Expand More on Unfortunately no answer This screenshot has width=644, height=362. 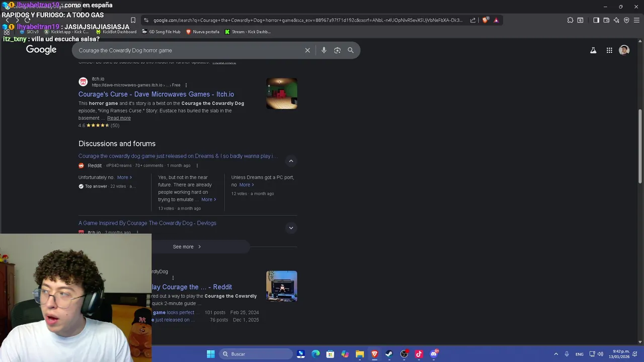click(x=124, y=177)
